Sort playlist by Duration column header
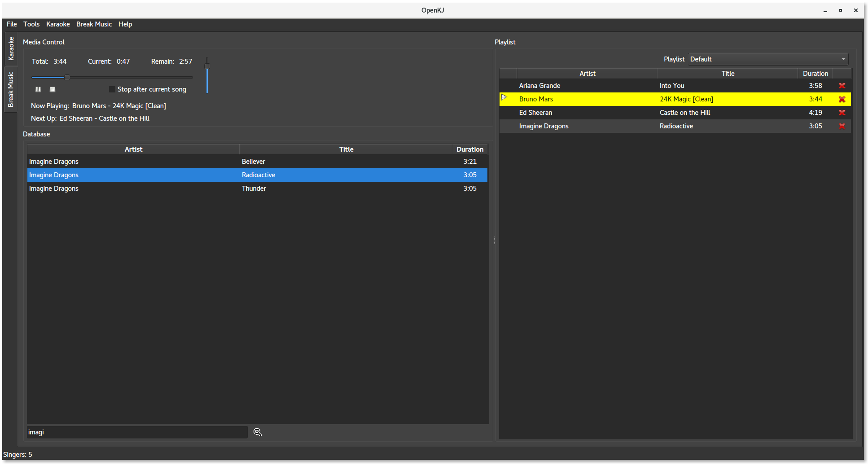Image resolution: width=868 pixels, height=464 pixels. click(x=815, y=74)
